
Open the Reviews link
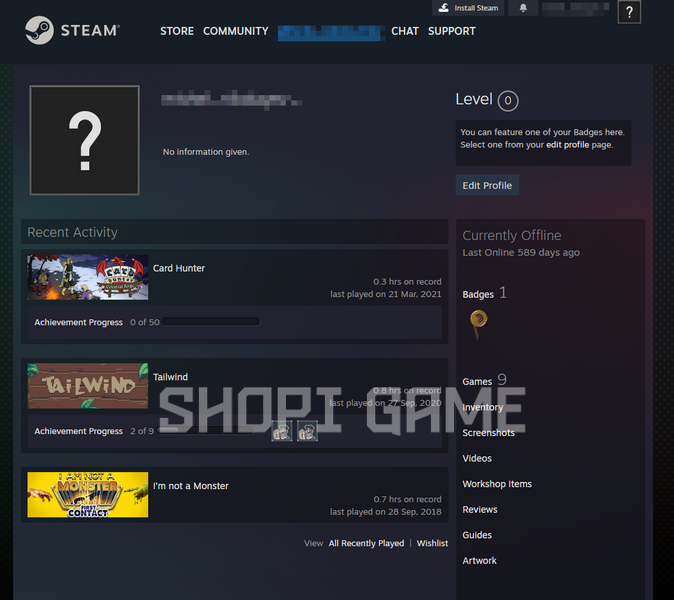coord(480,509)
